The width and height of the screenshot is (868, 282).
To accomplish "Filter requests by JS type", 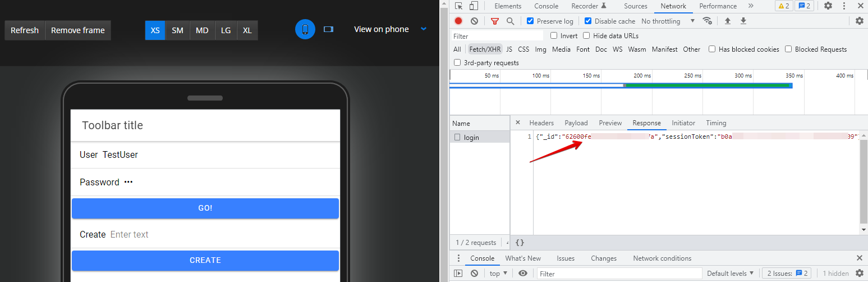I will [509, 49].
